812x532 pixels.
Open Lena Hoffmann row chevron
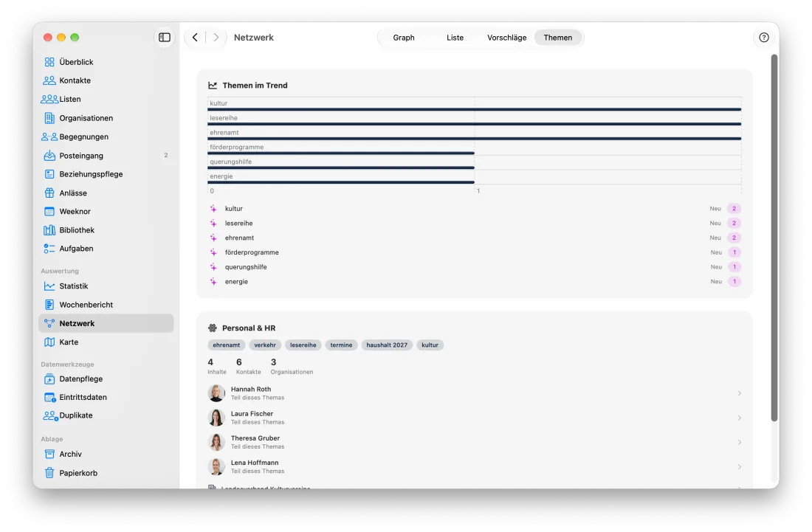[x=740, y=467]
